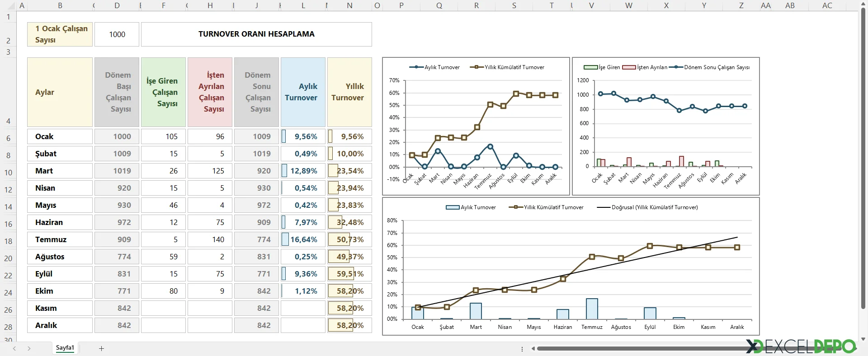
Task: Click the vertical scrollbar thumb
Action: tap(863, 158)
